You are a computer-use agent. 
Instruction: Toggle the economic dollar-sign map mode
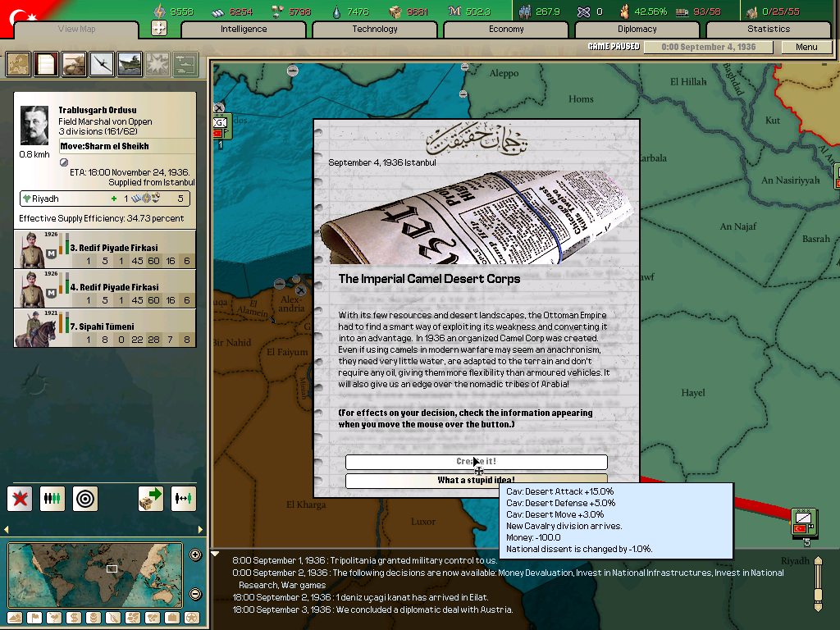(74, 618)
